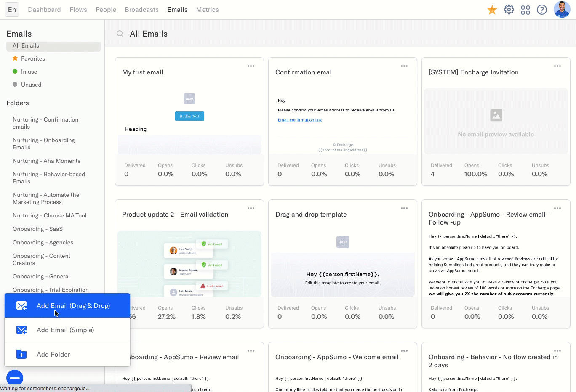Show Favorites emails filter

[32, 58]
